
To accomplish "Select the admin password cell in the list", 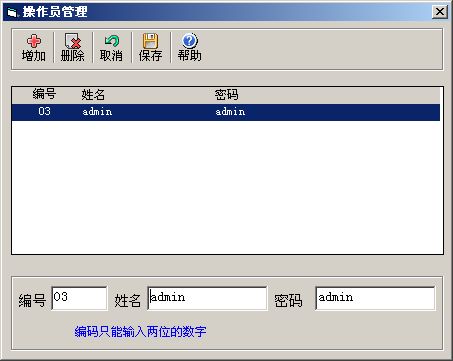I will click(230, 112).
